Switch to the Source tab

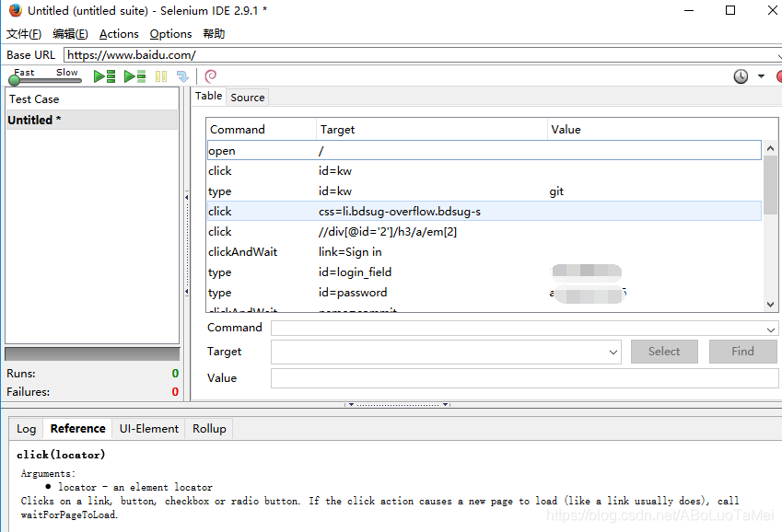(x=247, y=97)
